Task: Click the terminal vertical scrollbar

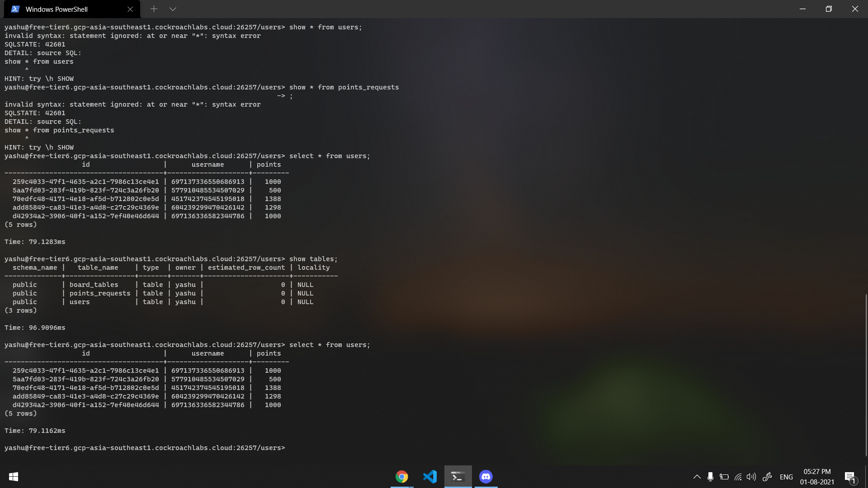Action: pyautogui.click(x=866, y=375)
